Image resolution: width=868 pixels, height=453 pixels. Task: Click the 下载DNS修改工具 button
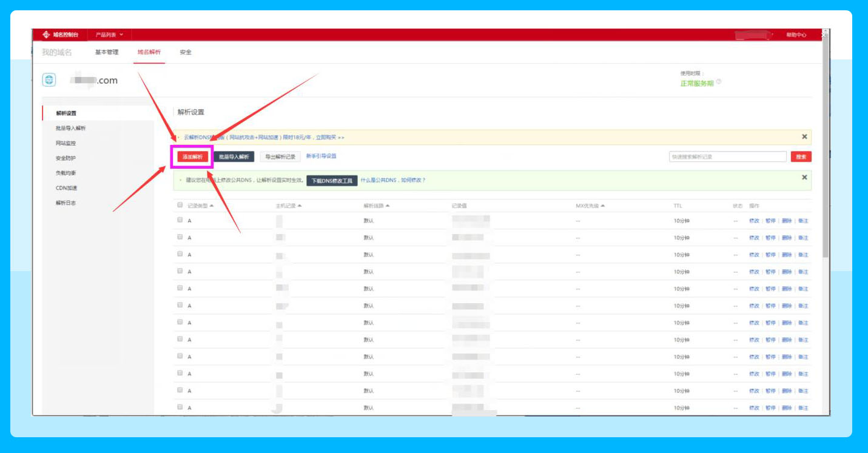coord(332,181)
